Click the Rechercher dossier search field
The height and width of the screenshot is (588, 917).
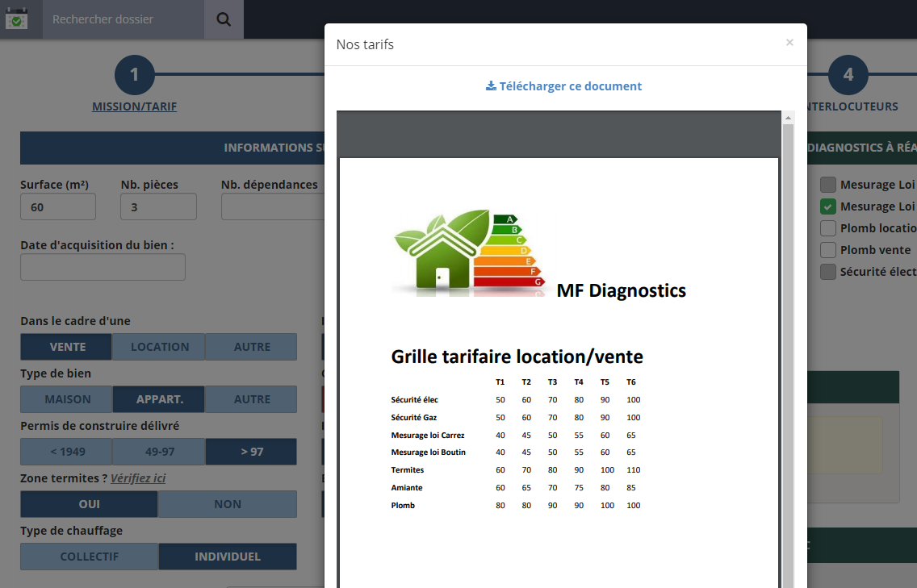tap(124, 19)
